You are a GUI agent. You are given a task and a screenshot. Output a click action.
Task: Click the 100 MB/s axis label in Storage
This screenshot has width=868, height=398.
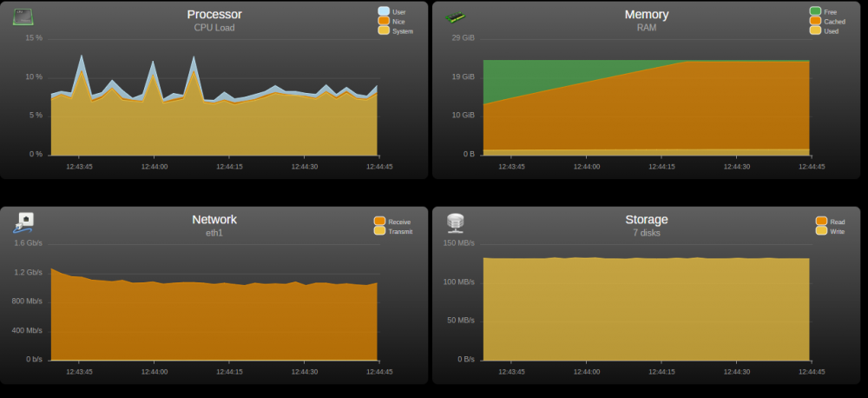pos(459,282)
